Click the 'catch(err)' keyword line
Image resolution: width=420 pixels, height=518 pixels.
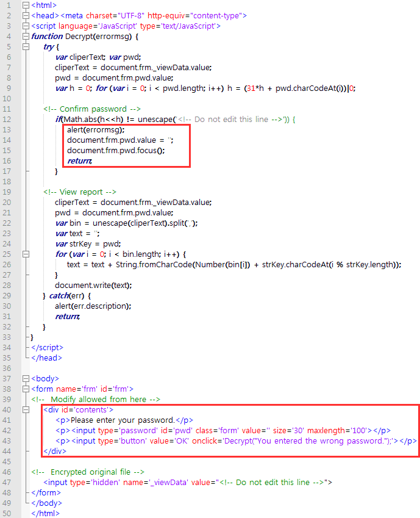click(x=67, y=296)
